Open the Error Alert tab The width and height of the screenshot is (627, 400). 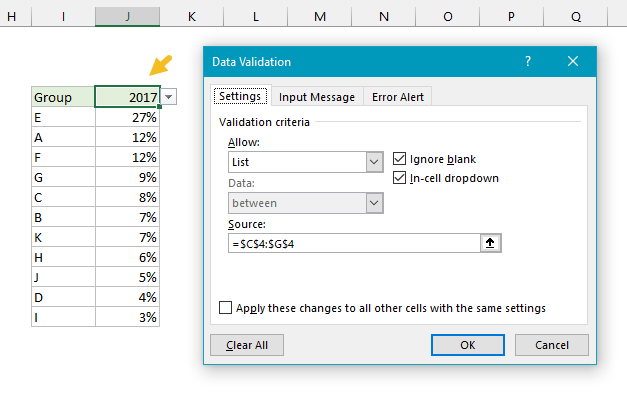click(397, 97)
